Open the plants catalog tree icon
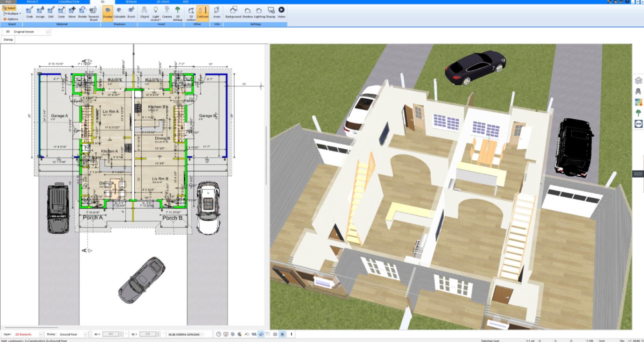 639,113
